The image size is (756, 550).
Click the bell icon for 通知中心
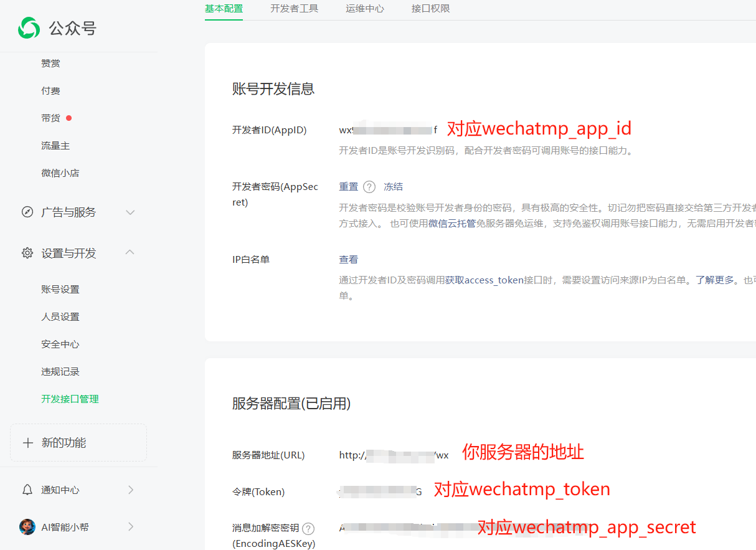click(x=27, y=490)
